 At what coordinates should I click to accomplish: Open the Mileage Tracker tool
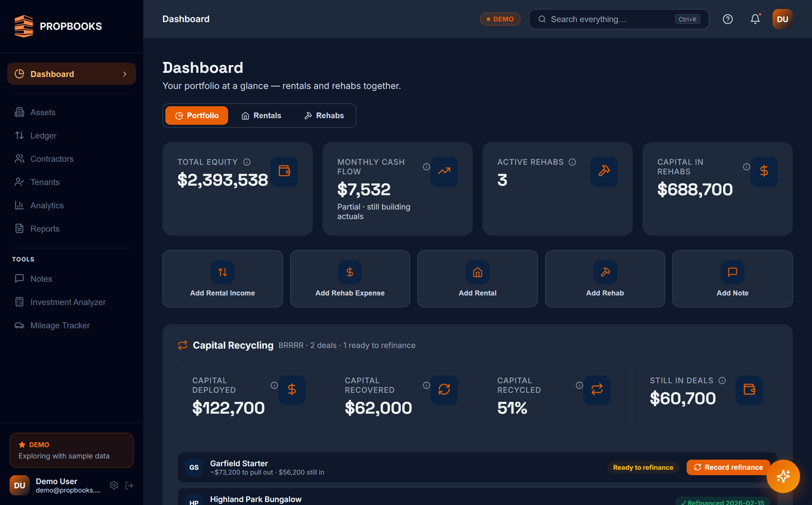71,325
